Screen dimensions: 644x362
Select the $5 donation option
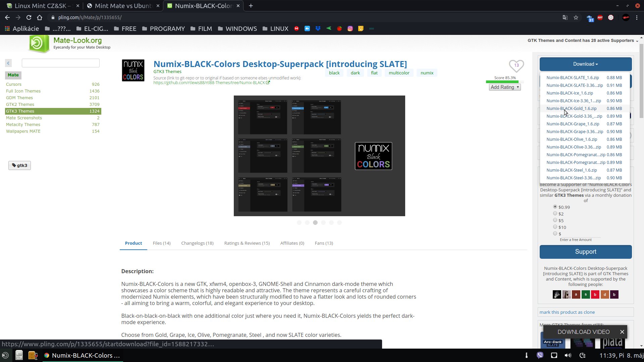click(x=555, y=220)
